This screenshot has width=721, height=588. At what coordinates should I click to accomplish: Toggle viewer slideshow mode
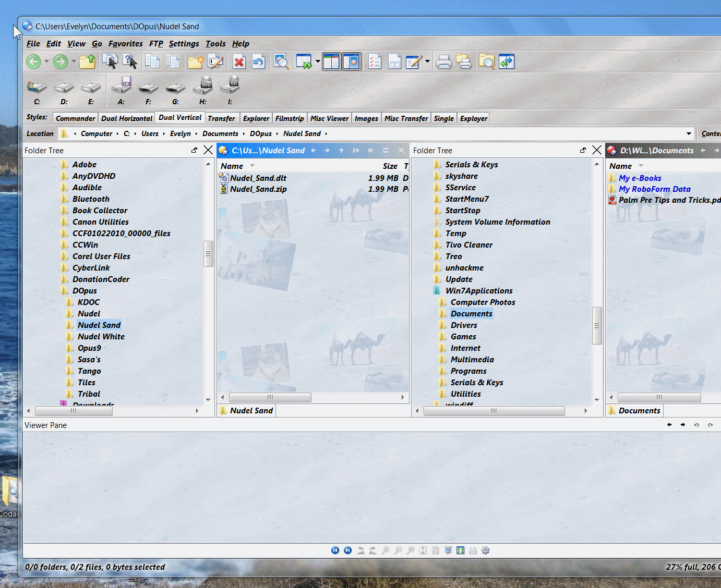pos(448,550)
